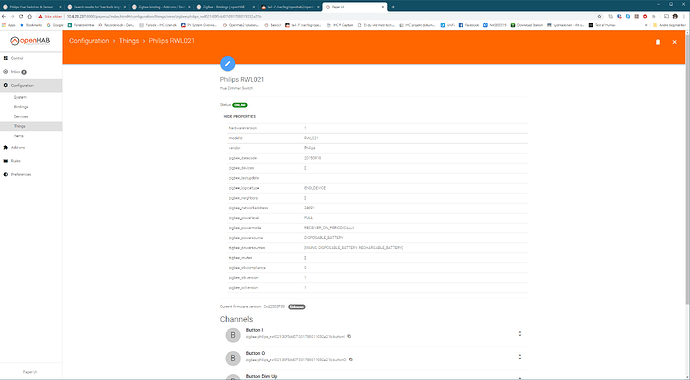Open the Button I channel options menu
The width and height of the screenshot is (690, 380).
coord(520,334)
